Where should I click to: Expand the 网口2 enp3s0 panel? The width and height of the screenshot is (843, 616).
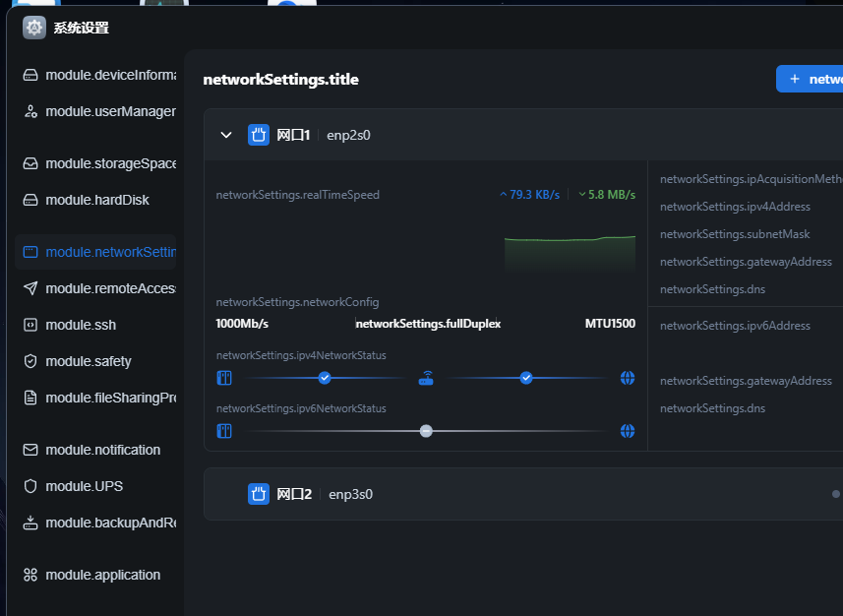pos(521,494)
